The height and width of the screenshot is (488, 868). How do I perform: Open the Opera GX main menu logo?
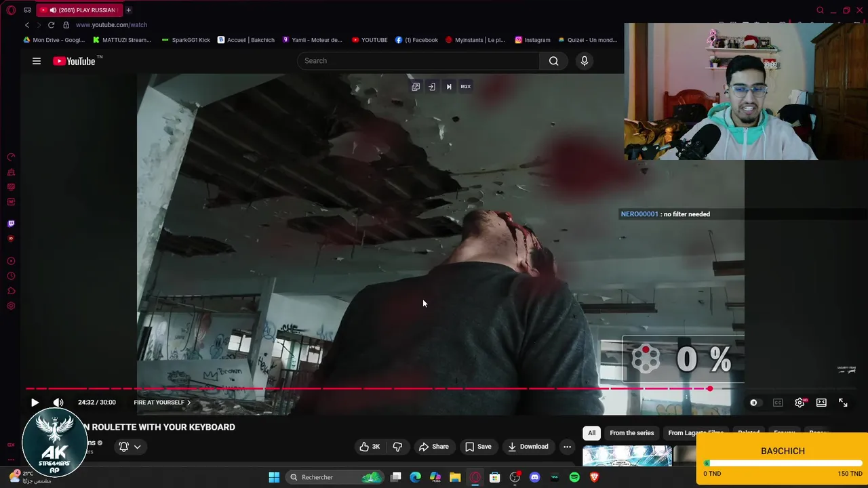(x=11, y=10)
